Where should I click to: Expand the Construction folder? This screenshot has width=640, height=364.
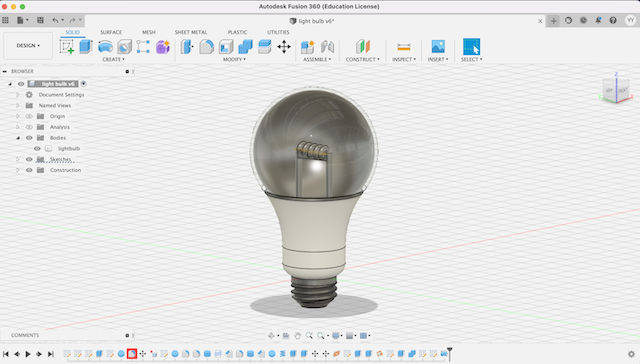click(x=18, y=170)
